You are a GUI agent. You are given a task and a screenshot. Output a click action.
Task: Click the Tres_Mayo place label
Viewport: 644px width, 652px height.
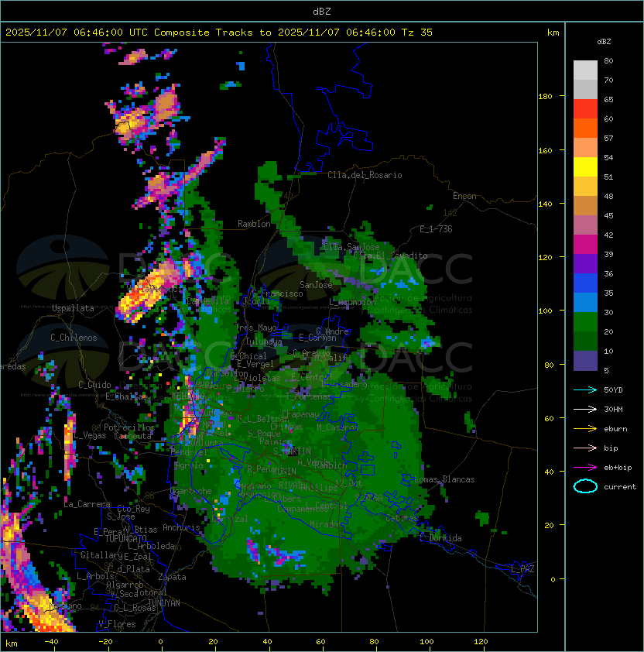click(255, 328)
